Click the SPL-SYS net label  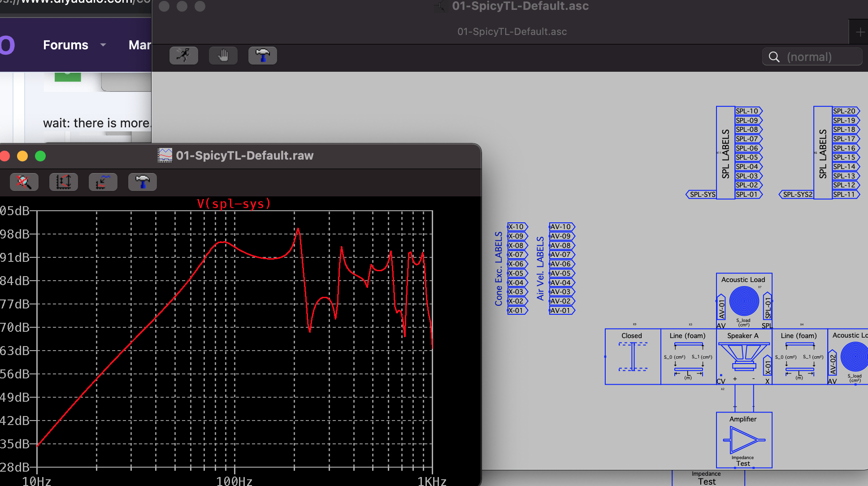coord(701,195)
